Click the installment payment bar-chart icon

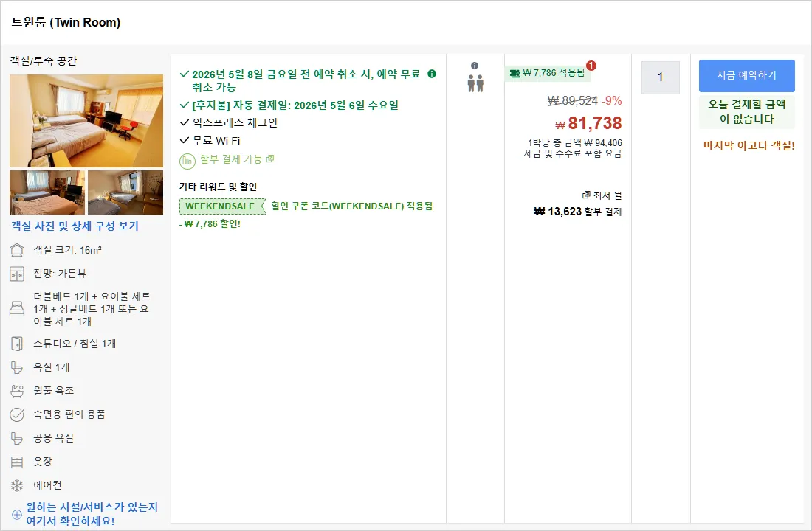[187, 161]
